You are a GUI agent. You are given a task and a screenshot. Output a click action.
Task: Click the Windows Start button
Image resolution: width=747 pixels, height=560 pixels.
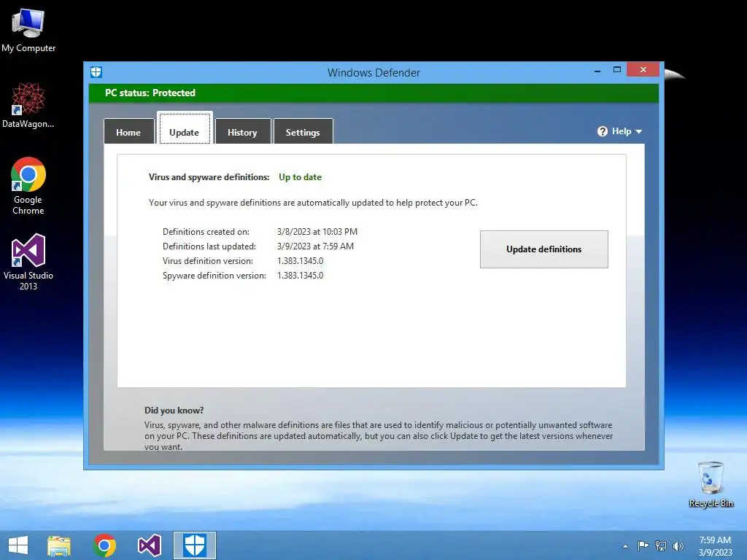click(18, 545)
